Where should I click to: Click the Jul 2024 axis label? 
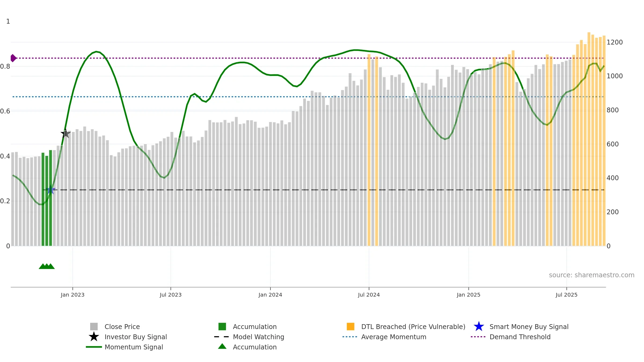[369, 295]
